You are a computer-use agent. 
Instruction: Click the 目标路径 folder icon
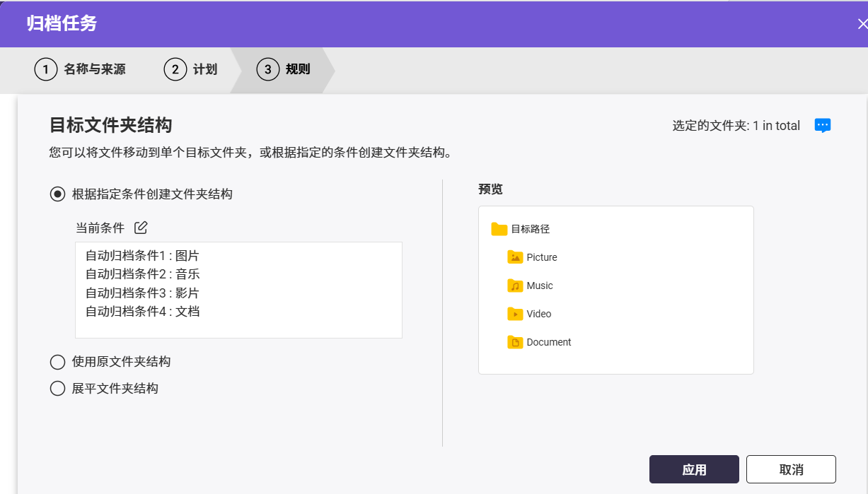(x=499, y=229)
